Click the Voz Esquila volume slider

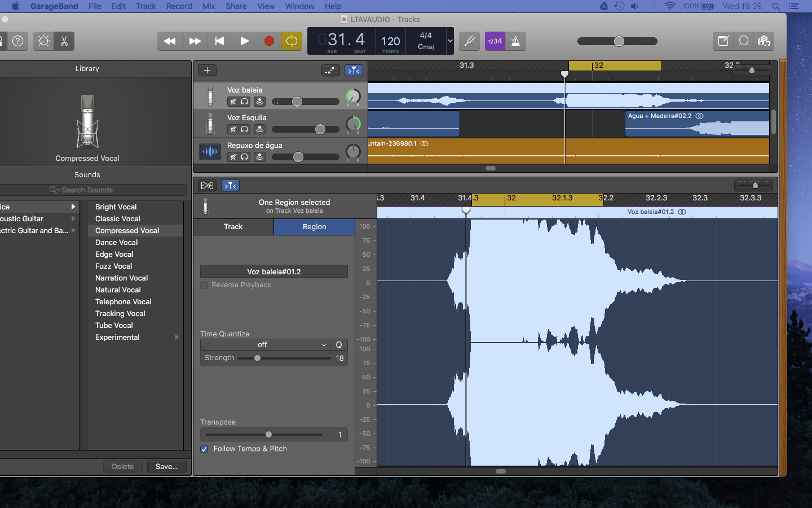click(306, 129)
